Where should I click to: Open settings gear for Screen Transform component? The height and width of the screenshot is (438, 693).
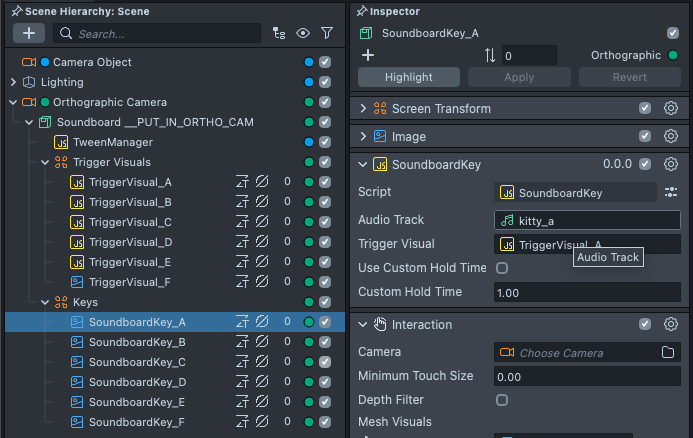click(671, 108)
